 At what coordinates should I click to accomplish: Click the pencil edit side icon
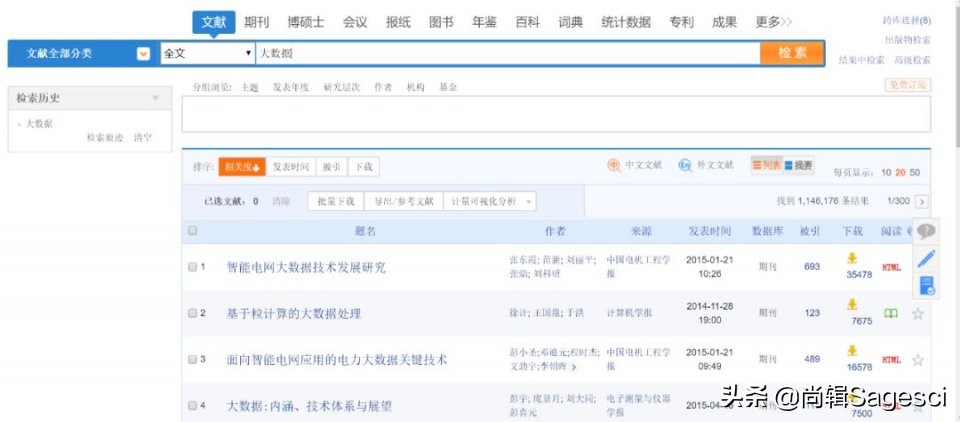pyautogui.click(x=926, y=259)
